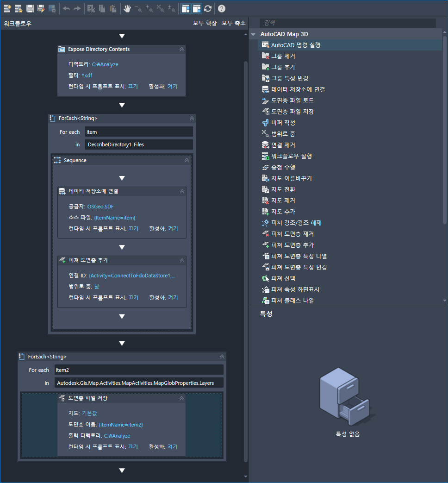Click the DescribeDirectory1_Files input field
The width and height of the screenshot is (448, 483).
[139, 144]
